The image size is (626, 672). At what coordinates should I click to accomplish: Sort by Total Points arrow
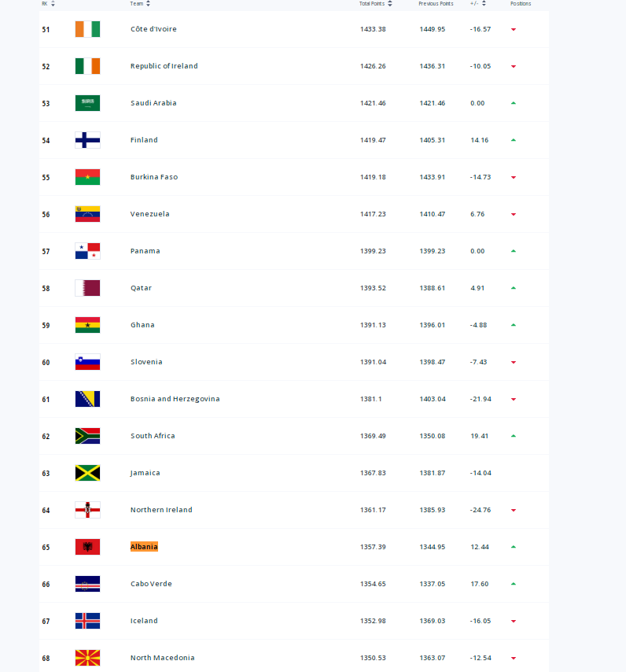point(390,4)
